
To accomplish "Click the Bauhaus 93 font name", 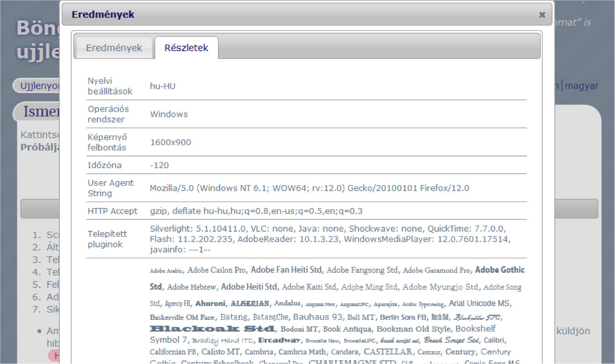I will (x=318, y=317).
